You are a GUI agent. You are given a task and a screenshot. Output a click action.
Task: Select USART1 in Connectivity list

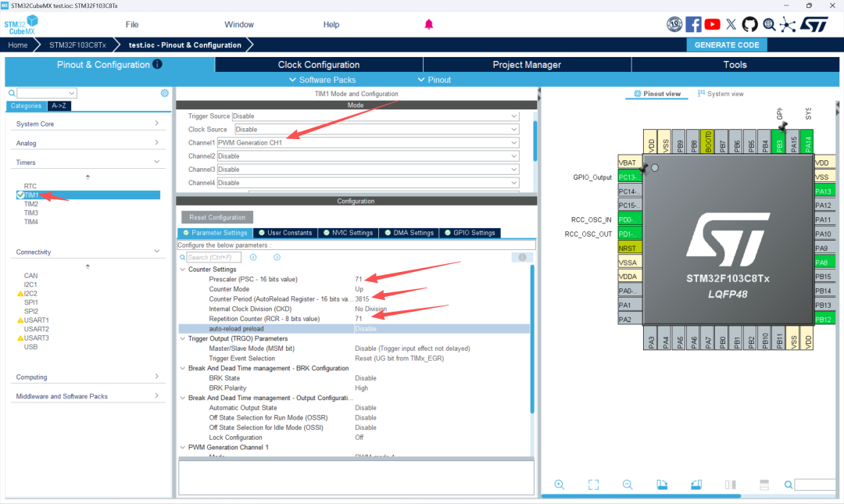[36, 320]
